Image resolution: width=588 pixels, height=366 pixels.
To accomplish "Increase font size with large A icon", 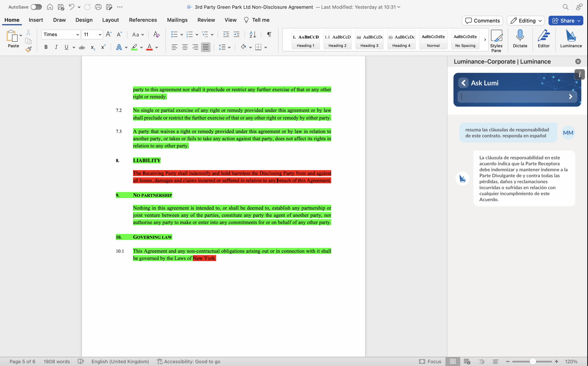I will (x=109, y=34).
